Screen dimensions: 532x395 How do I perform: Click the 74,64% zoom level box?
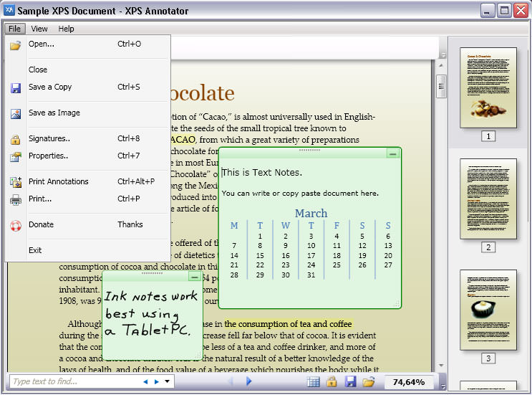(409, 382)
